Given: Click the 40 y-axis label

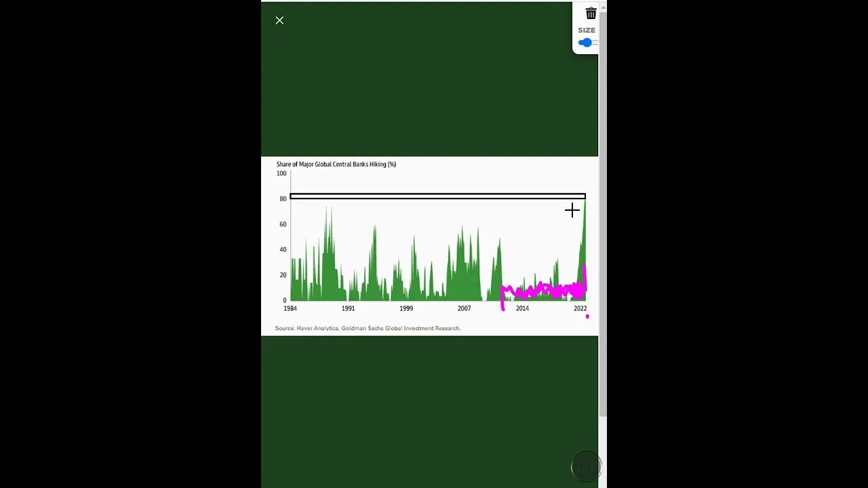Looking at the screenshot, I should tap(283, 249).
